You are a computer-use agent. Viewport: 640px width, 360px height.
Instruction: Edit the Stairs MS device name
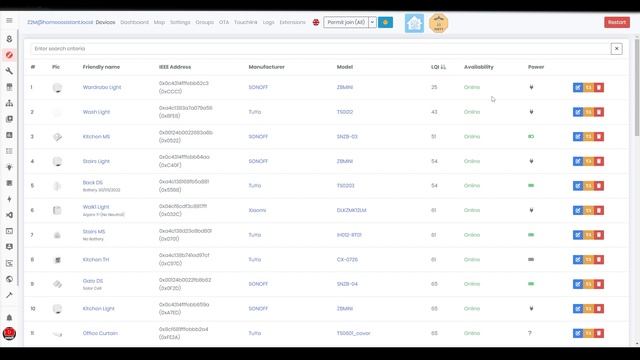click(x=578, y=235)
